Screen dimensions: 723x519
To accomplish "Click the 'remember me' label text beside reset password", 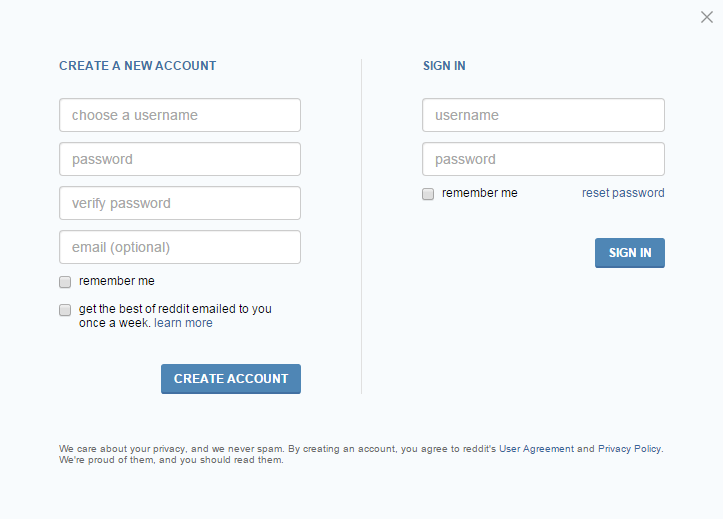I will pyautogui.click(x=480, y=193).
